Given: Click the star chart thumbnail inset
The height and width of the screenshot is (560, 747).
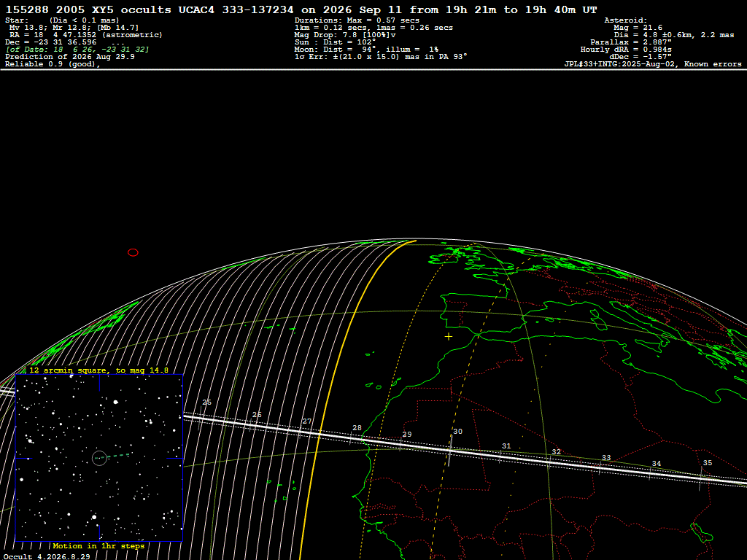Looking at the screenshot, I should [x=99, y=458].
